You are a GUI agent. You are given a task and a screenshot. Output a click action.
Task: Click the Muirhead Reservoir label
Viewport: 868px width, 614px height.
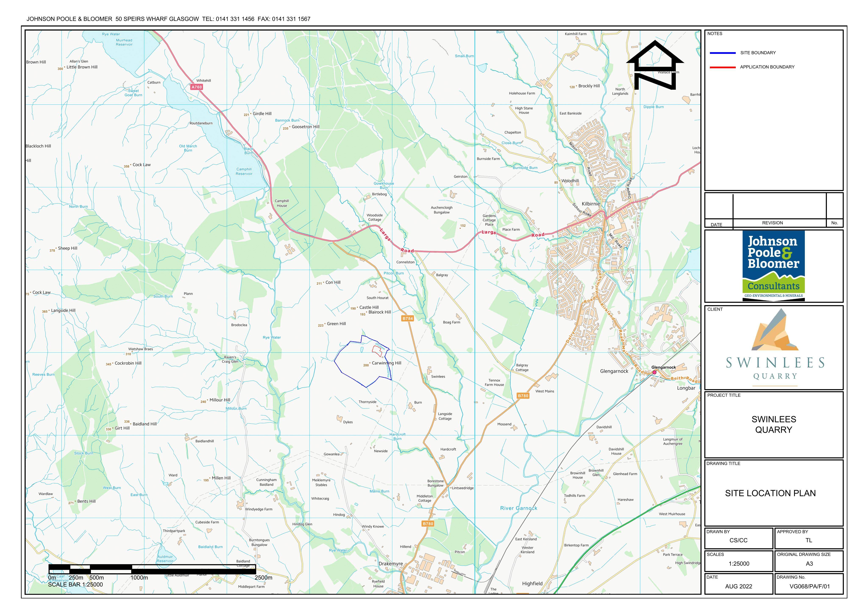pos(124,42)
